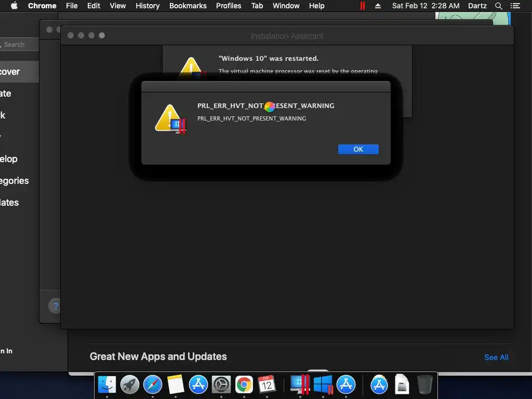Click the Dartz user name in the menu bar

[477, 6]
